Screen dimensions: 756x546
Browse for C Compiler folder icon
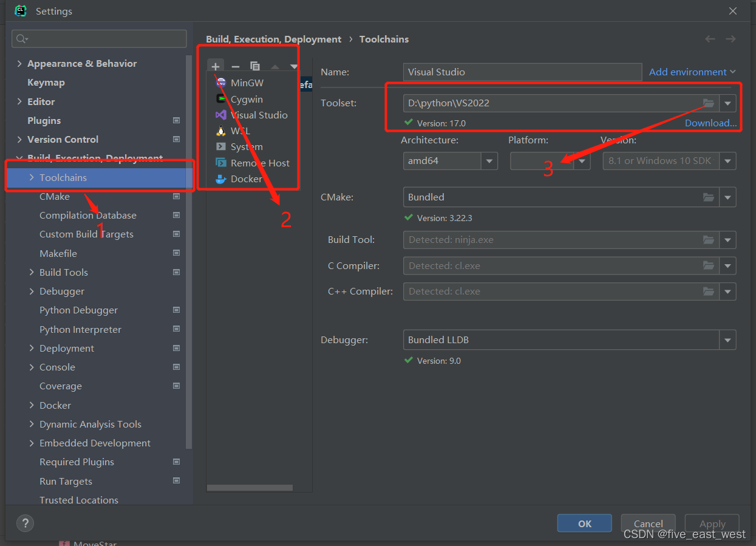709,265
